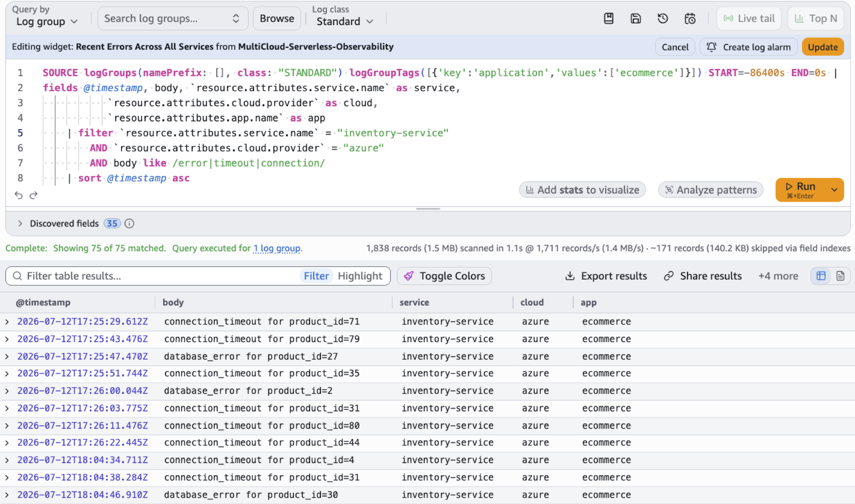This screenshot has width=855, height=504.
Task: Select 'database_error for product_id=27' cell
Action: (251, 356)
